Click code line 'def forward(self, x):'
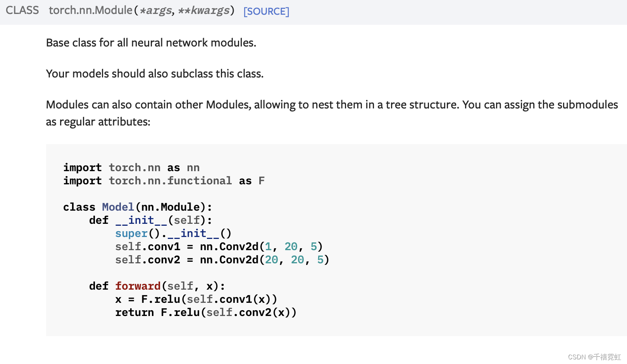The width and height of the screenshot is (627, 364). click(157, 286)
